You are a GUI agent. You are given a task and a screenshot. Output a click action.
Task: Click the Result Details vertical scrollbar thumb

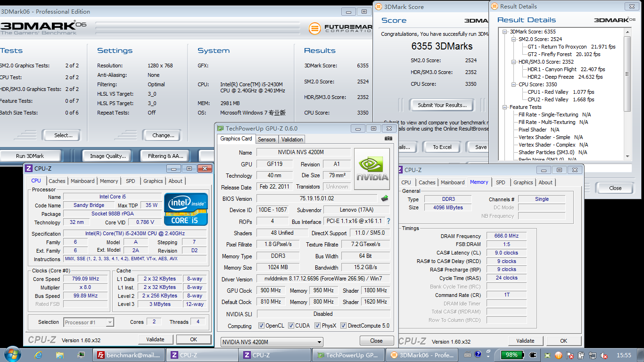pos(627,74)
